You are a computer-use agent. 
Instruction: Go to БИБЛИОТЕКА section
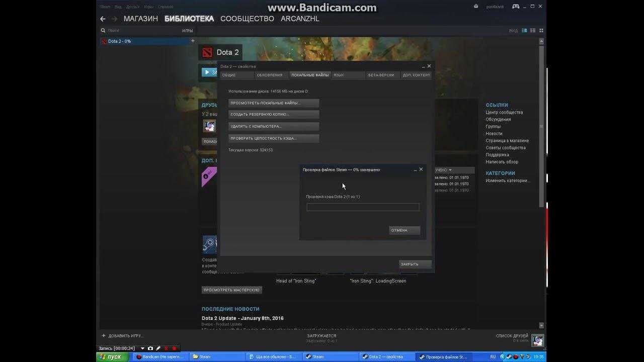[x=189, y=19]
